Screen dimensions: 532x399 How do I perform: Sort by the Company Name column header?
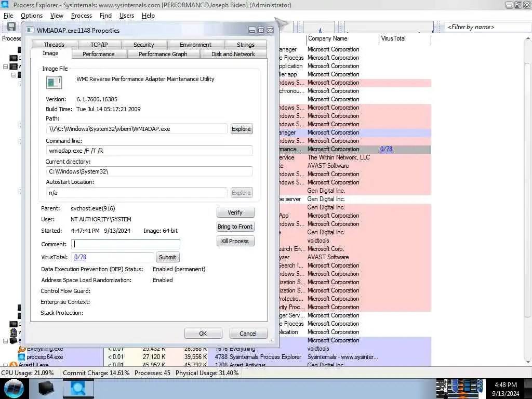click(x=342, y=38)
